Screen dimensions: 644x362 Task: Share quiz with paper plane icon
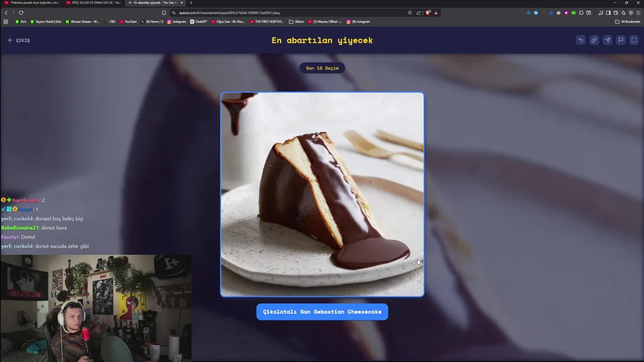coord(607,40)
